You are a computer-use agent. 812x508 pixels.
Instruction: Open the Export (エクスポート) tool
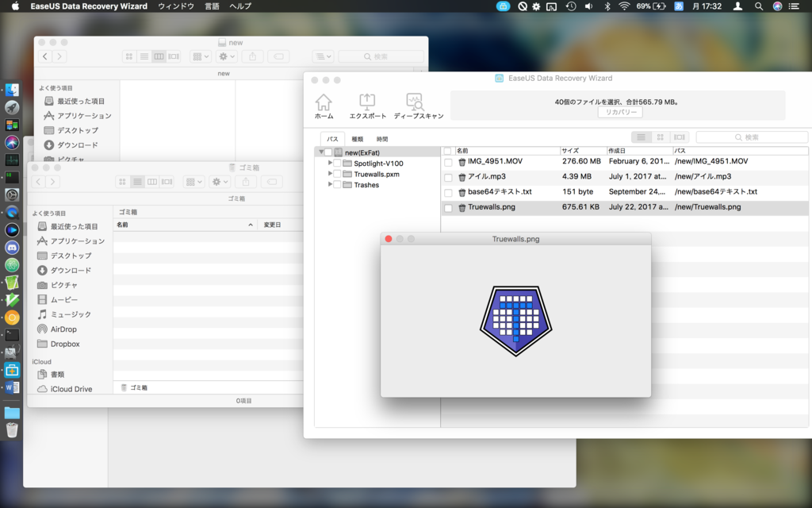coord(367,106)
